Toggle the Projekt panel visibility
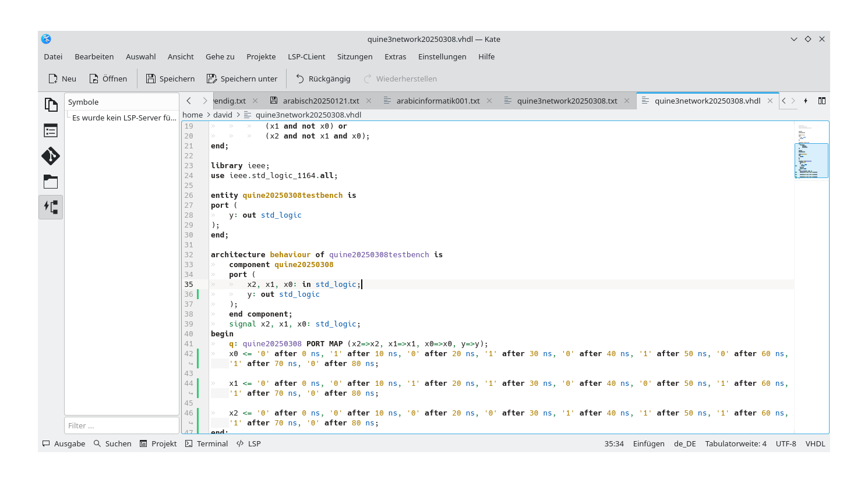This screenshot has width=868, height=497. click(158, 443)
